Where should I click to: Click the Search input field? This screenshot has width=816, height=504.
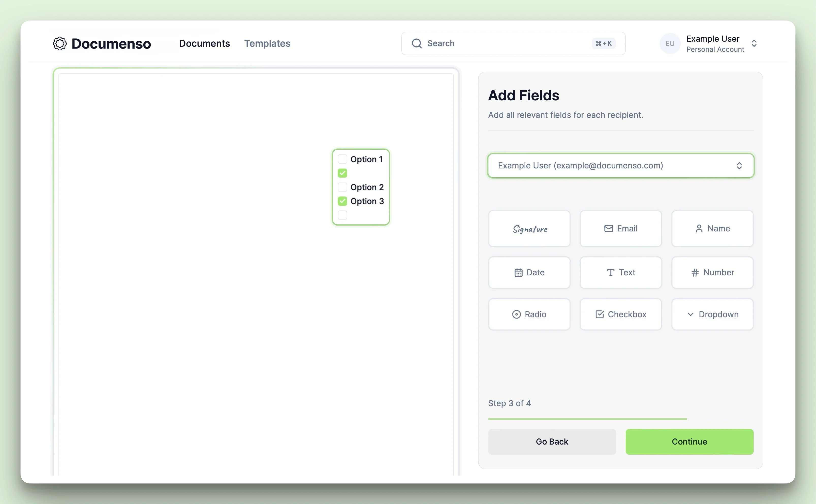coord(513,43)
